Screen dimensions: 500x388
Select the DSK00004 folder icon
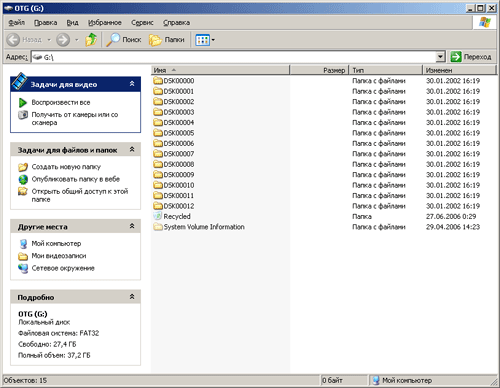[x=158, y=122]
